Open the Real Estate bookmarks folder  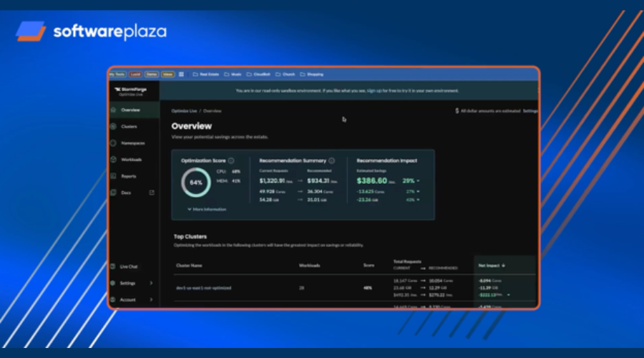click(205, 74)
